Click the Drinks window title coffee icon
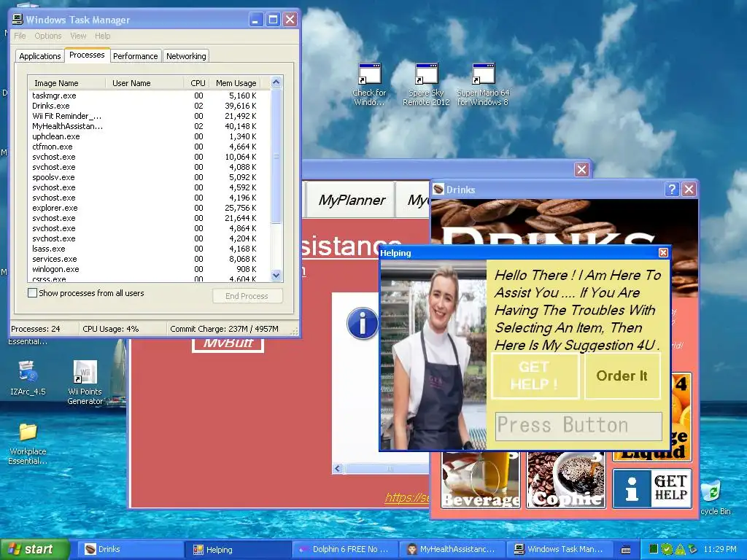Viewport: 747px width, 560px height. (438, 190)
